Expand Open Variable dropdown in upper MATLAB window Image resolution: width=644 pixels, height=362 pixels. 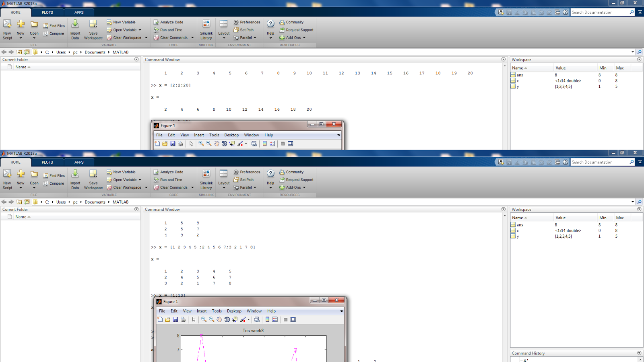[x=140, y=30]
